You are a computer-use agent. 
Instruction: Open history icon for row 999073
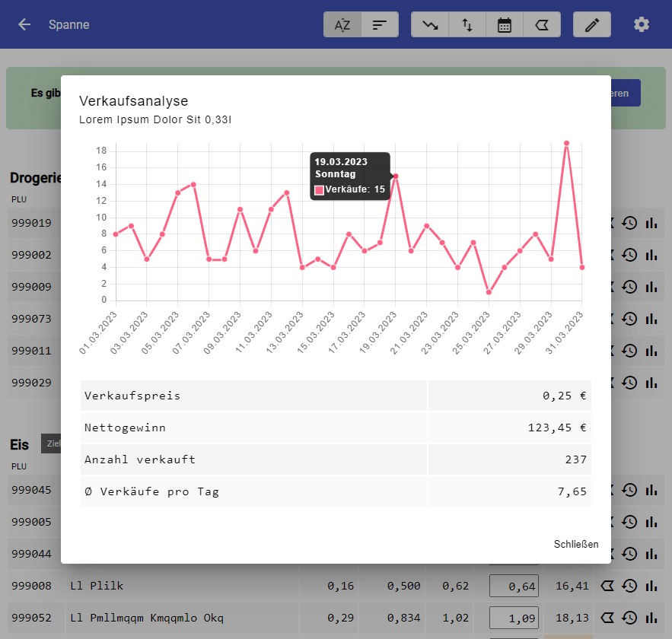point(629,319)
